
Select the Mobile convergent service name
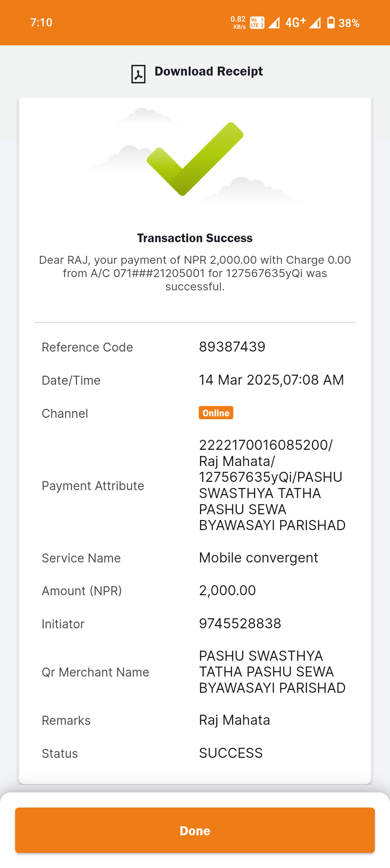pos(259,558)
